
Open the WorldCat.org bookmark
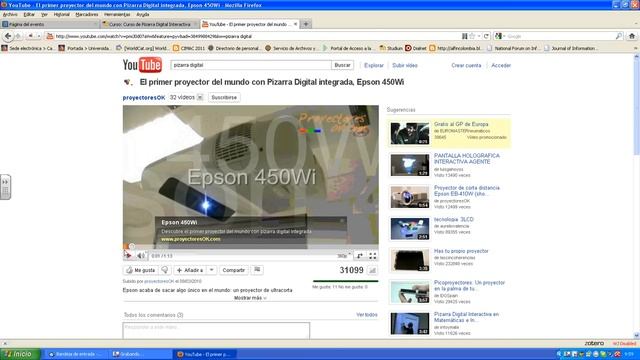[143, 48]
